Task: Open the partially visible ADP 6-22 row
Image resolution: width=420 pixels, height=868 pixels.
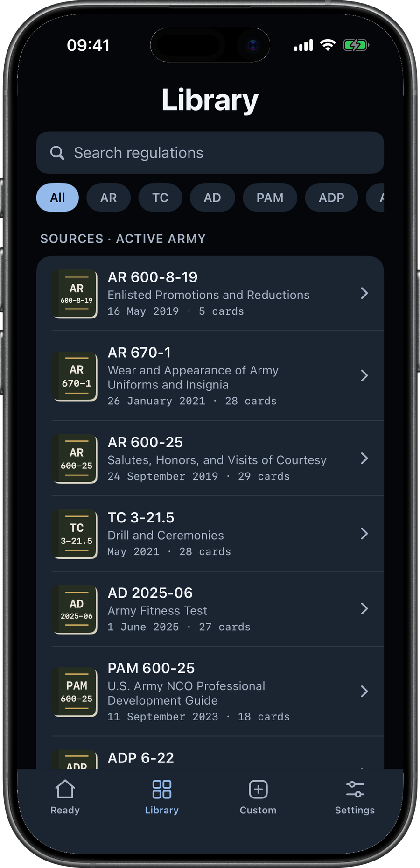Action: pos(210,753)
